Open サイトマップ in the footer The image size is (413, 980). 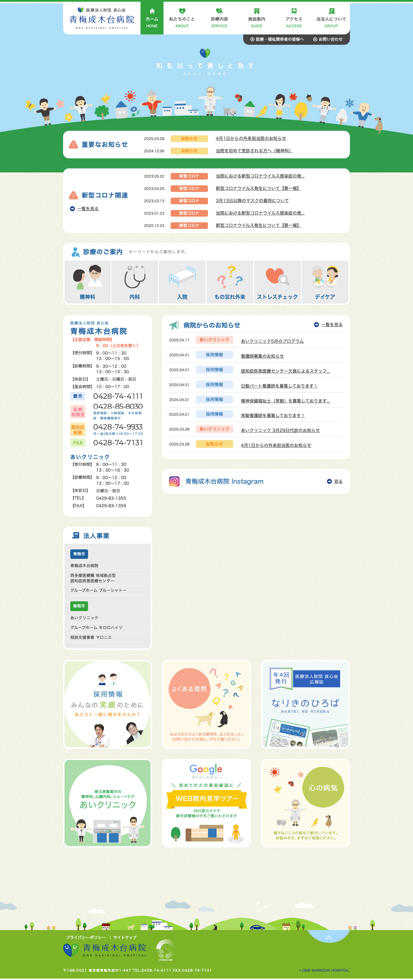125,937
